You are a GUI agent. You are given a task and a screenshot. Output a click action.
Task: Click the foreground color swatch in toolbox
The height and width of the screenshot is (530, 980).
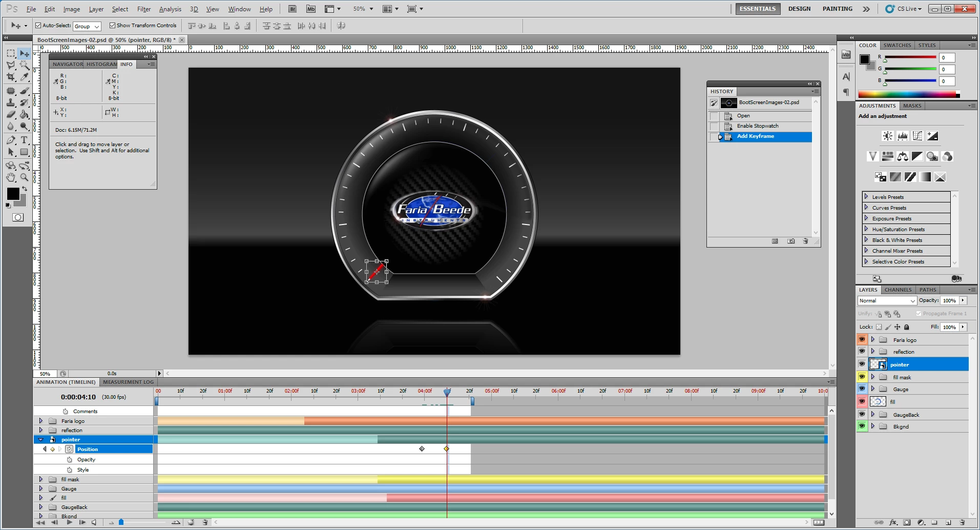13,194
